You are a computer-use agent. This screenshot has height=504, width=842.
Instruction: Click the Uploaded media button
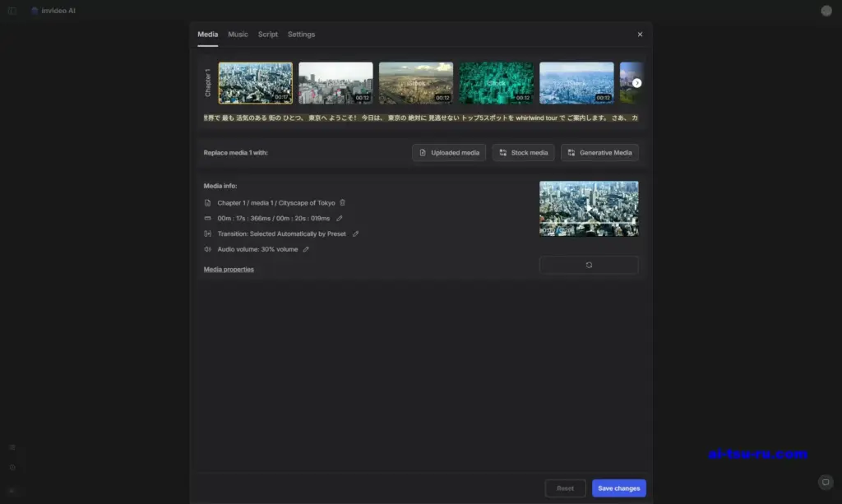449,152
